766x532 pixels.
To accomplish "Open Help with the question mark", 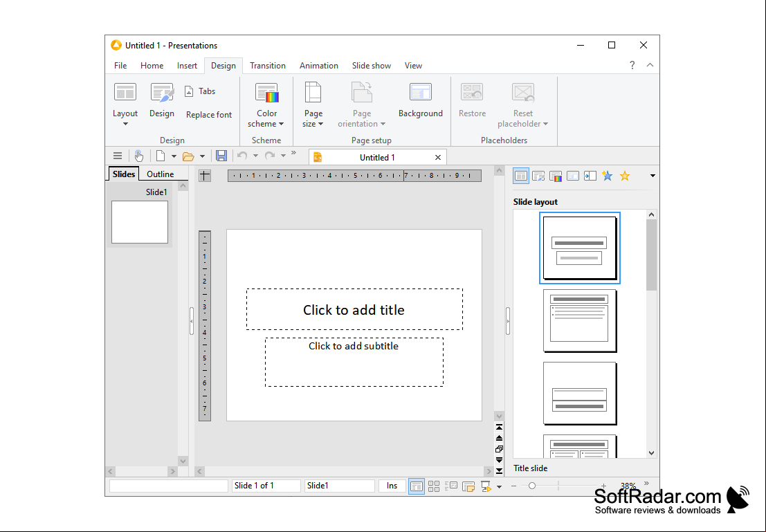I will [632, 65].
